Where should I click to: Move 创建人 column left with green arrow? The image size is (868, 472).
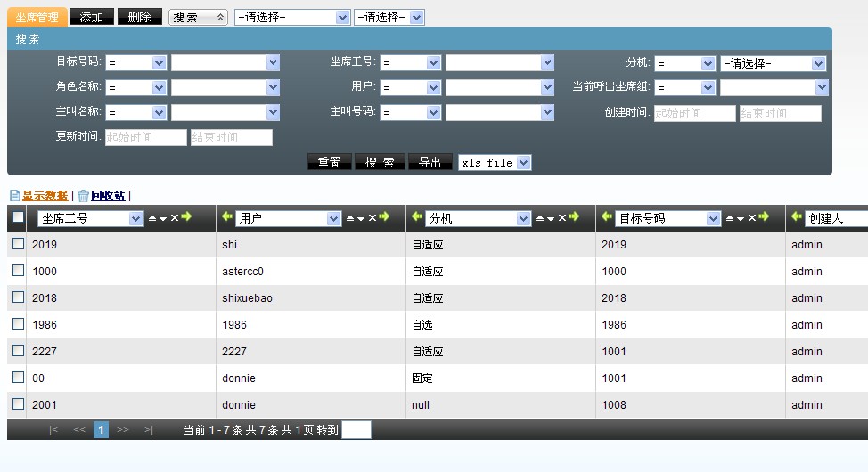tap(797, 217)
